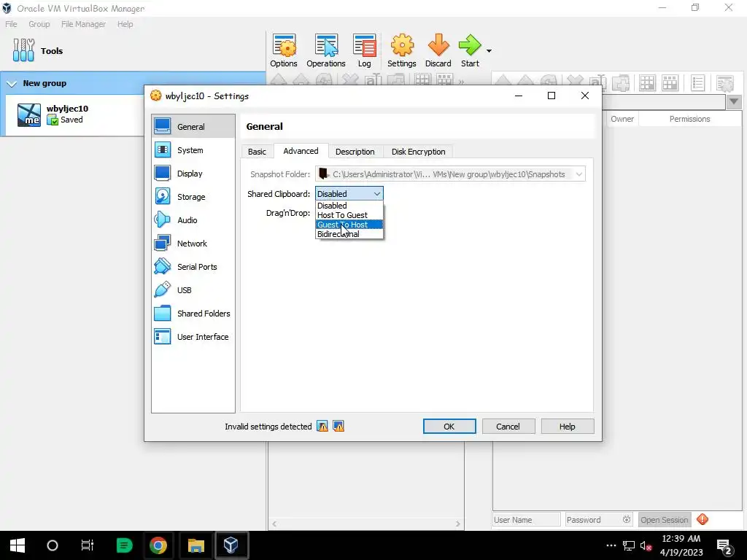This screenshot has height=560, width=747.
Task: Expand the Start button dropdown arrow
Action: [x=489, y=50]
